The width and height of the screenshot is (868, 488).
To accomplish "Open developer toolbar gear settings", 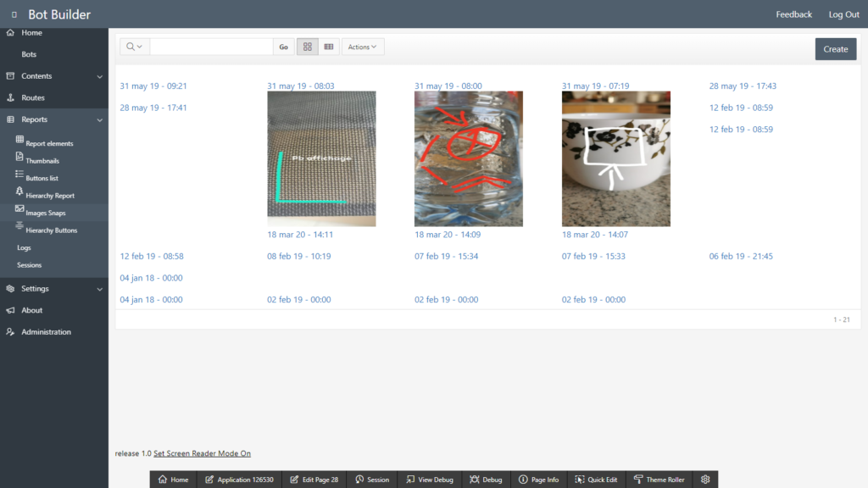I will (705, 480).
